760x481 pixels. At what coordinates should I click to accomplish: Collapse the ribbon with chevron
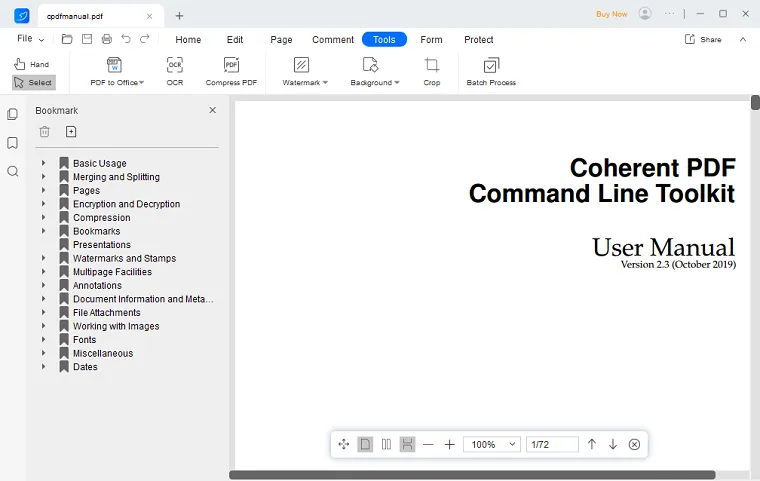[x=743, y=39]
